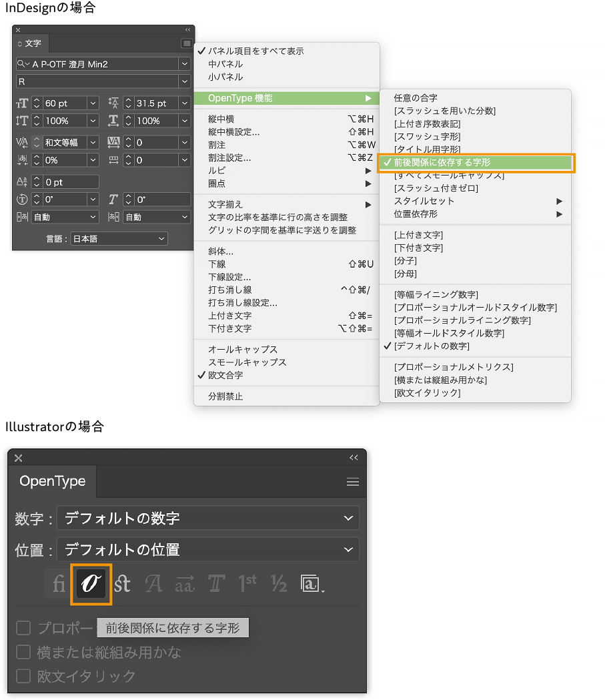Open the 数字 dropdown
605x700 pixels.
[208, 518]
